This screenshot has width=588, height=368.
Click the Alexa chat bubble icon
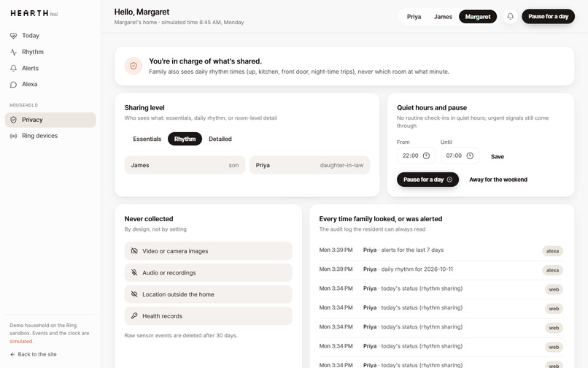click(x=14, y=85)
